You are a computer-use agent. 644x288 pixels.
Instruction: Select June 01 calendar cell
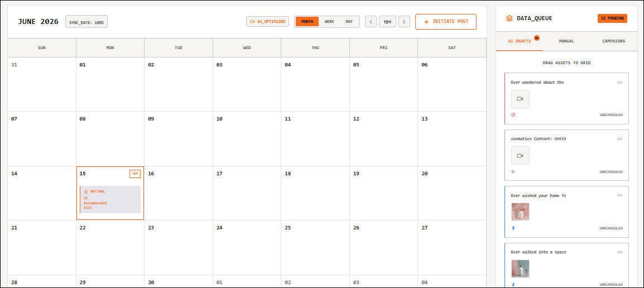110,84
